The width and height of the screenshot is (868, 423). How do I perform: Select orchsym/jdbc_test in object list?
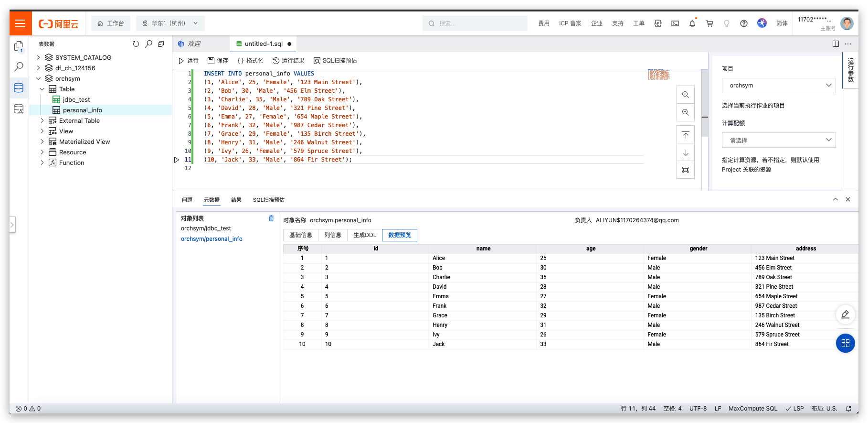pyautogui.click(x=206, y=228)
